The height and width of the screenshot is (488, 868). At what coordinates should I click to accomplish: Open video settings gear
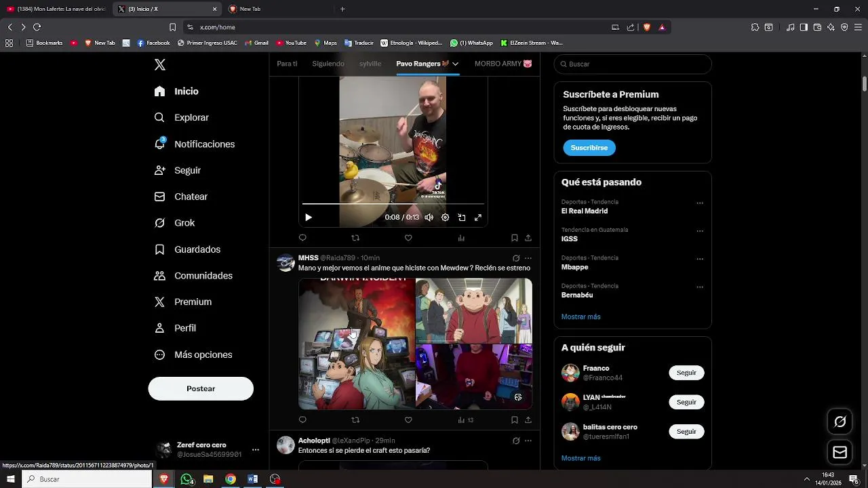(x=446, y=218)
